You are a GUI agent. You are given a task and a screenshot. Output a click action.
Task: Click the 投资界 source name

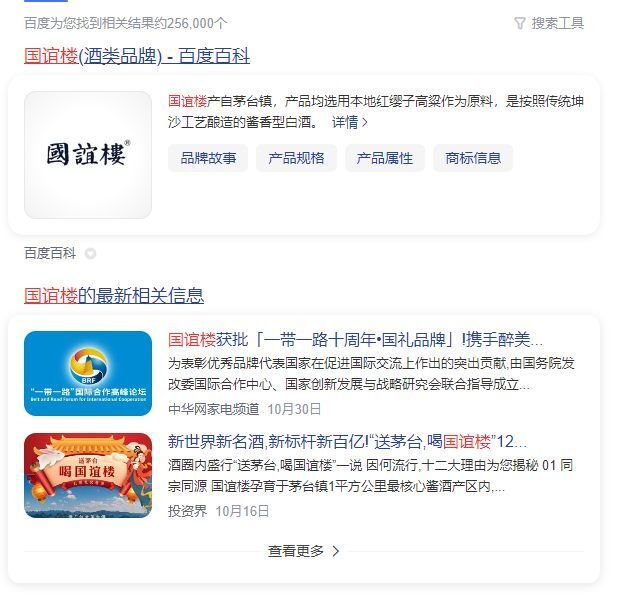coord(188,511)
